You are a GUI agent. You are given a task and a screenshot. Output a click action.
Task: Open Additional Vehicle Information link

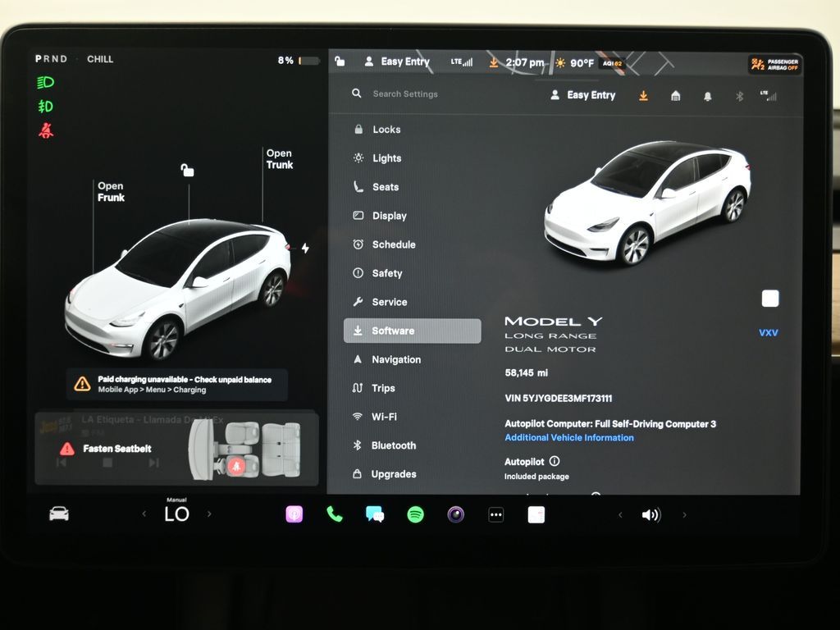coord(568,438)
